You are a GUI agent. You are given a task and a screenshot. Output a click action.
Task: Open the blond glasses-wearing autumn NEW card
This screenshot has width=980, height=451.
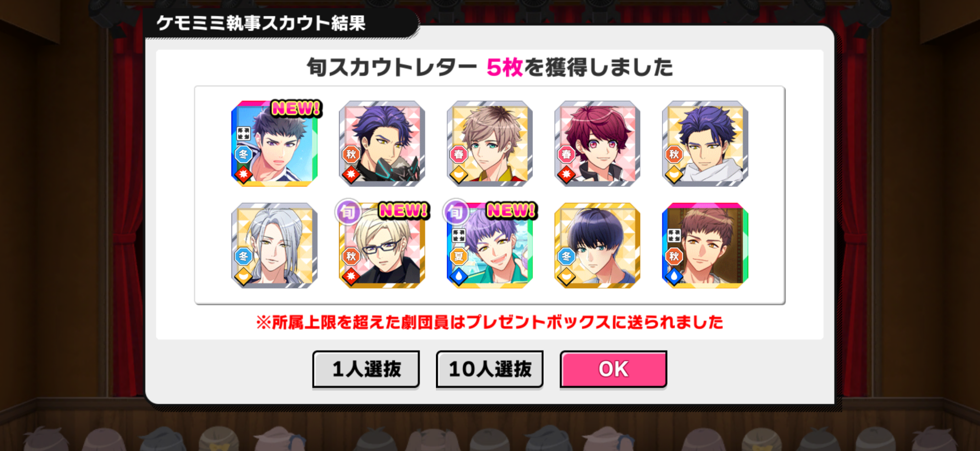pyautogui.click(x=382, y=245)
